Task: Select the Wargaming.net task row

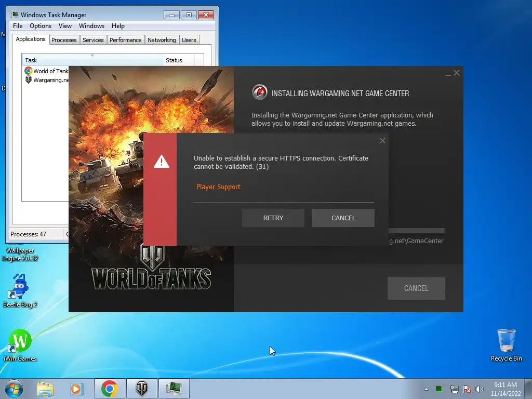Action: click(46, 80)
